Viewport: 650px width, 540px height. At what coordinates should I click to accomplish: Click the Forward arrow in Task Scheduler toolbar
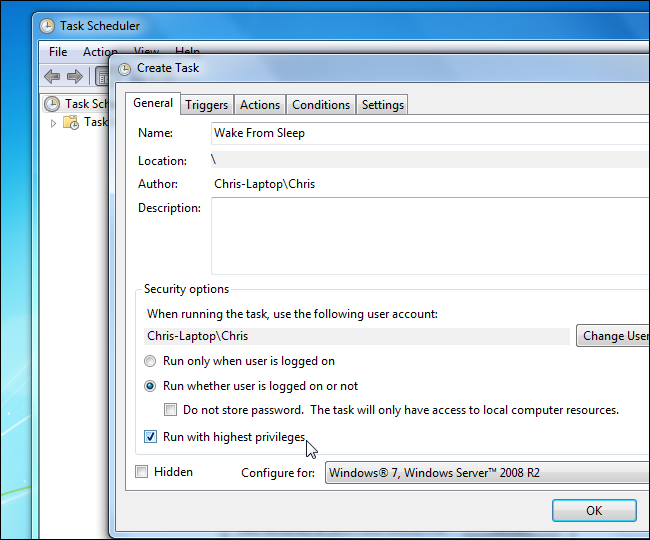(x=75, y=77)
